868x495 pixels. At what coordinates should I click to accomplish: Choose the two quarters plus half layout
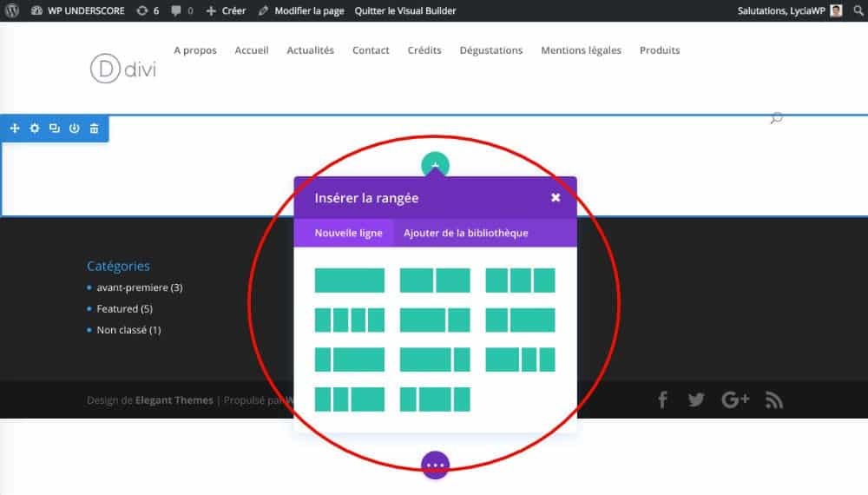[349, 399]
